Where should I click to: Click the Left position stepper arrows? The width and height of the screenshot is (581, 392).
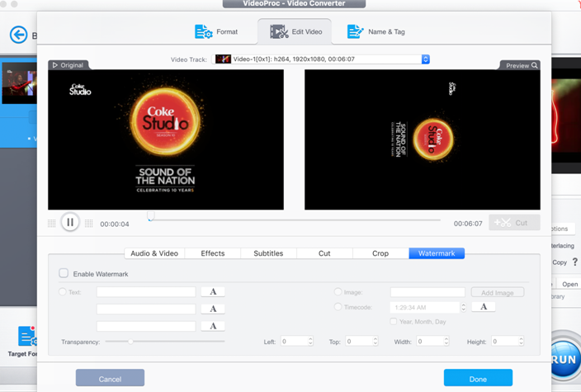point(310,341)
